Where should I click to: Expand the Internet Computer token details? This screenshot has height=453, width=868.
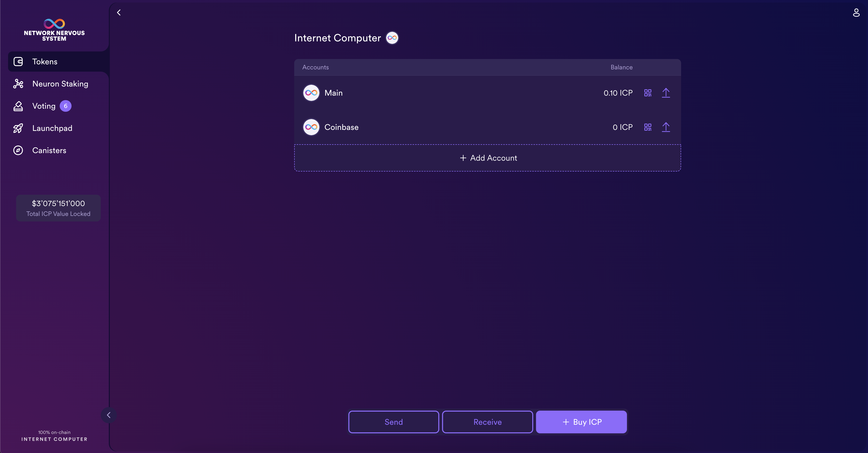[x=392, y=37]
